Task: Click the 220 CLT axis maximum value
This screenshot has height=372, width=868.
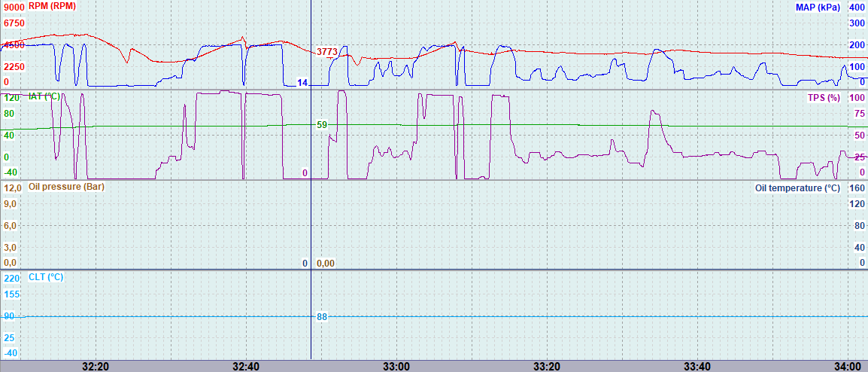Action: coord(11,278)
